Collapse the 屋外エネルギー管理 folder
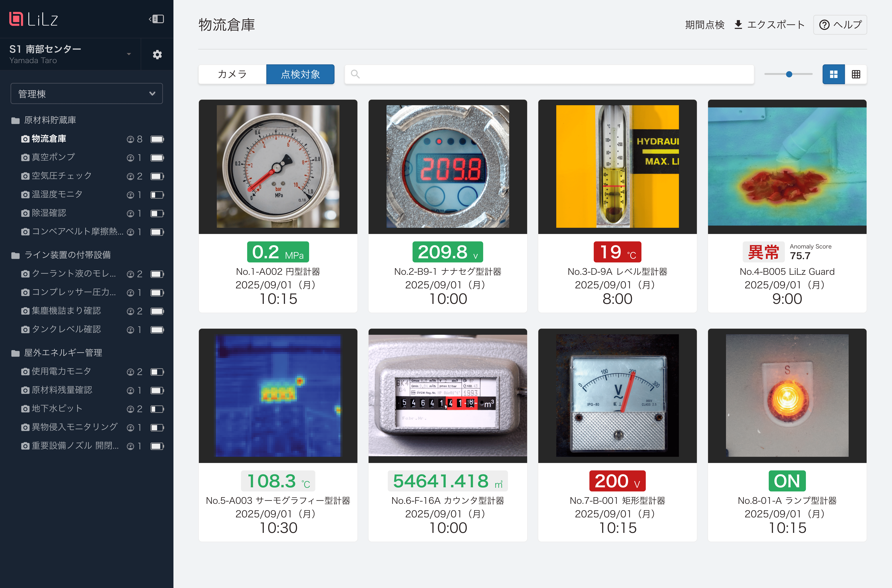The height and width of the screenshot is (588, 892). (x=15, y=353)
